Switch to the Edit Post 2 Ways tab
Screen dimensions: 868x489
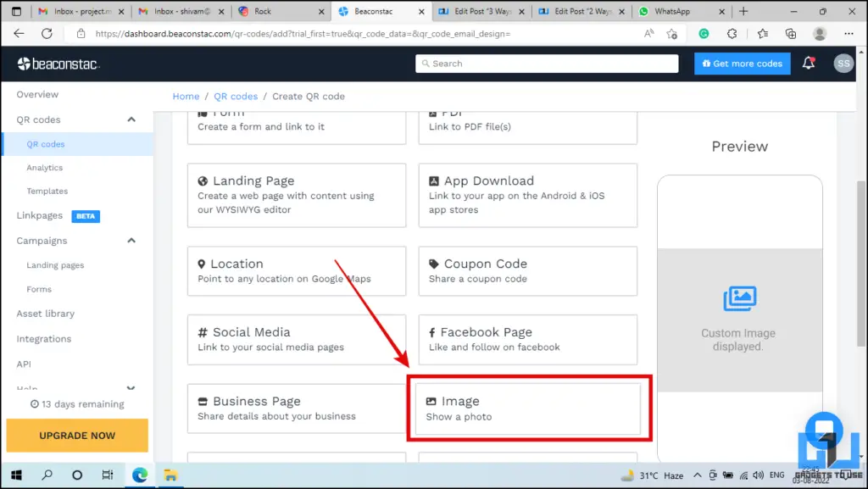[581, 11]
